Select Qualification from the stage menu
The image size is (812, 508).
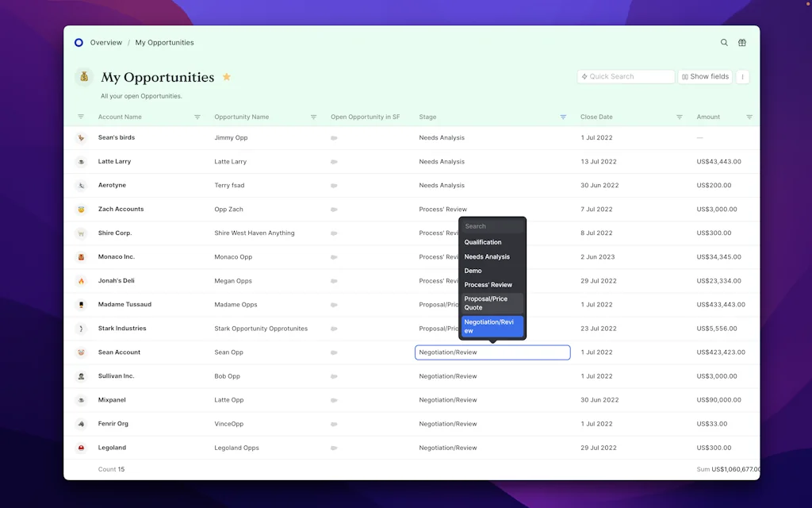point(484,242)
